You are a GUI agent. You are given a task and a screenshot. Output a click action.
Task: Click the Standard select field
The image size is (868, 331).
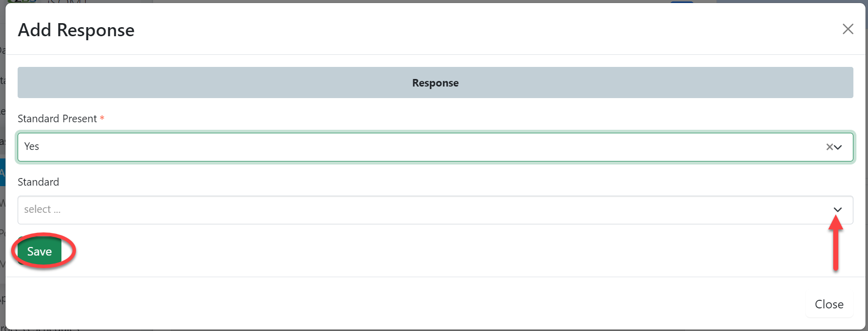pyautogui.click(x=403, y=210)
